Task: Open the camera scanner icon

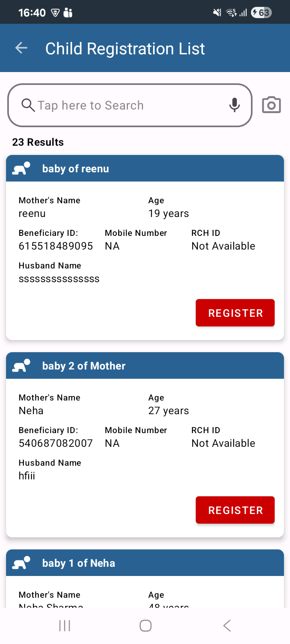Action: tap(271, 105)
